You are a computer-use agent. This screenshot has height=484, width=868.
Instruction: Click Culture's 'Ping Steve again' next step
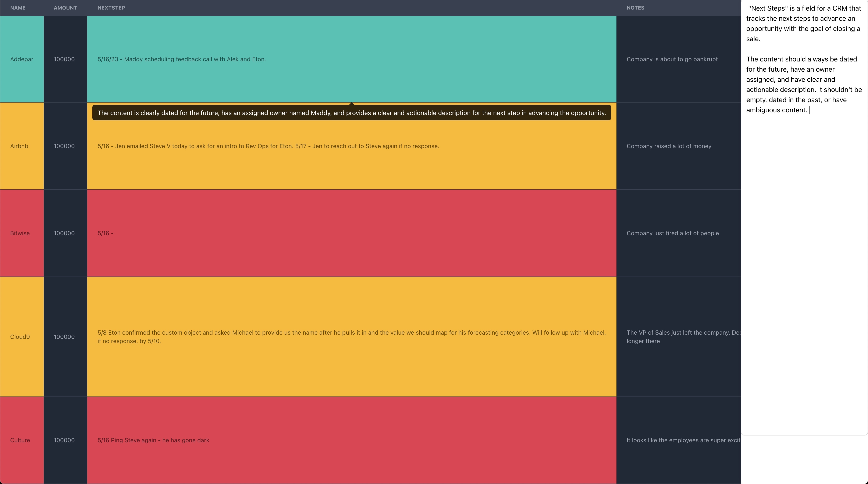(x=153, y=440)
